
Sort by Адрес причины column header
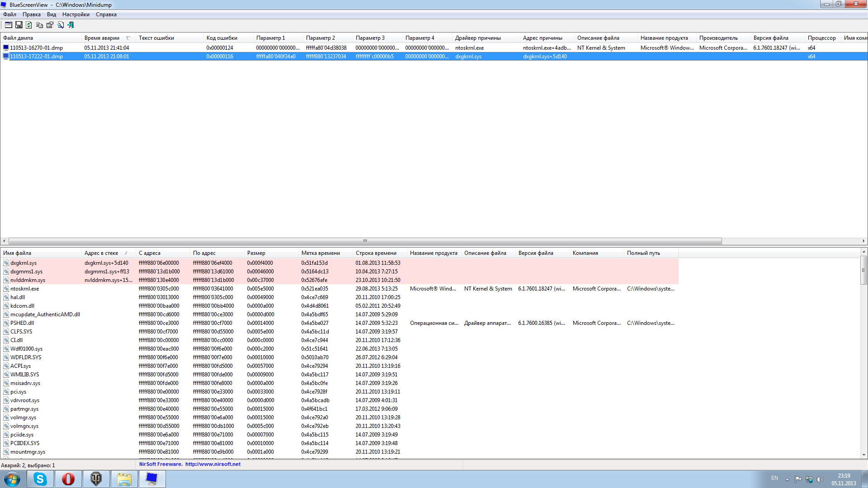pos(547,38)
